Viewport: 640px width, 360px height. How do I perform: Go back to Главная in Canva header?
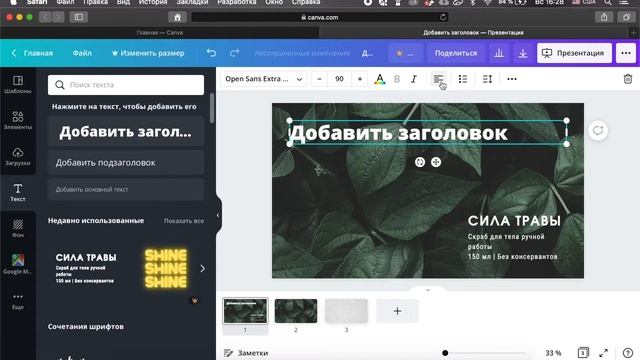click(32, 53)
